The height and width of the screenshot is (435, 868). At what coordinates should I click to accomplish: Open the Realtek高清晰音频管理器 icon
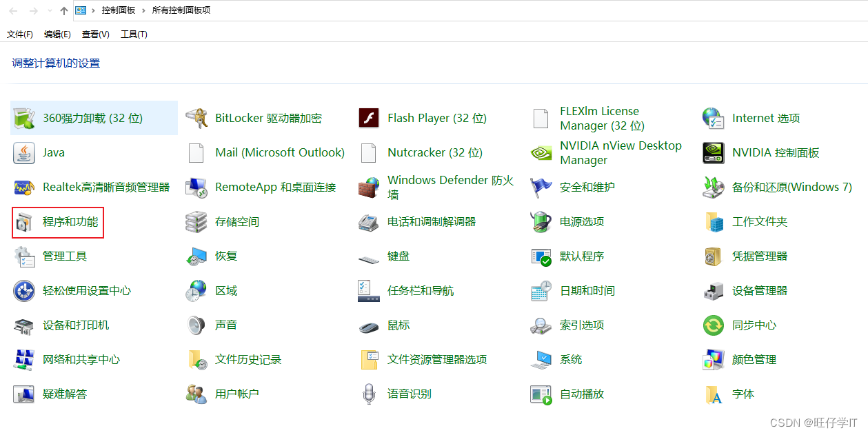pos(24,187)
